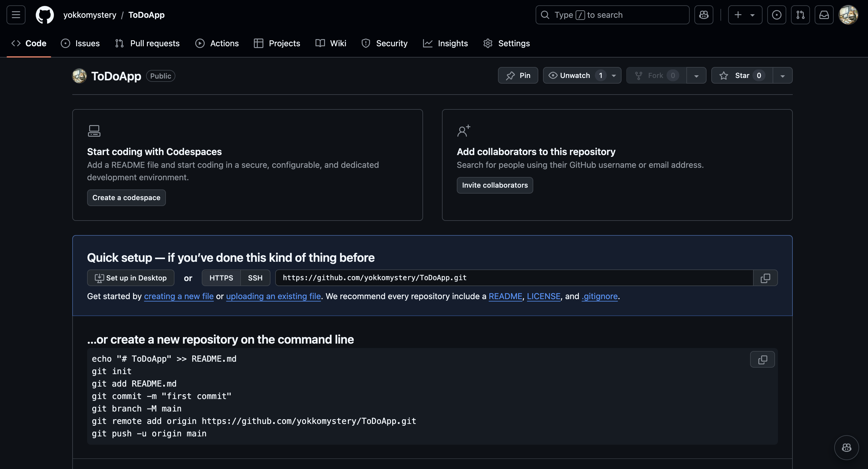Open Copilot chat from the header

(x=704, y=15)
